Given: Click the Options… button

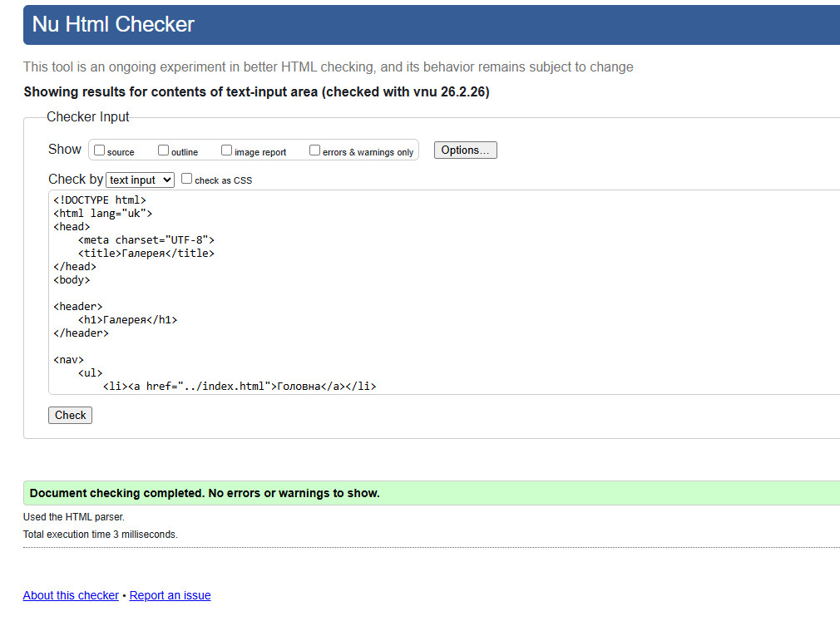Looking at the screenshot, I should click(x=466, y=150).
